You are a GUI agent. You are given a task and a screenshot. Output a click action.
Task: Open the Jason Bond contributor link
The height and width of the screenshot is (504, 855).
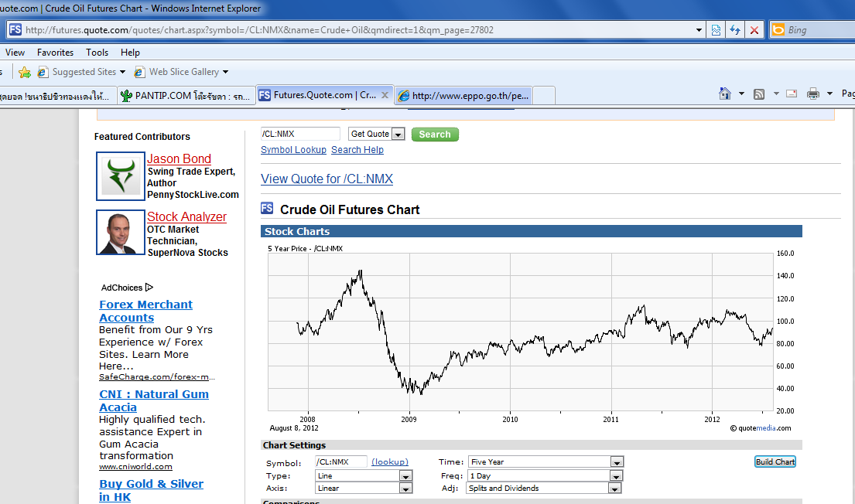click(179, 159)
